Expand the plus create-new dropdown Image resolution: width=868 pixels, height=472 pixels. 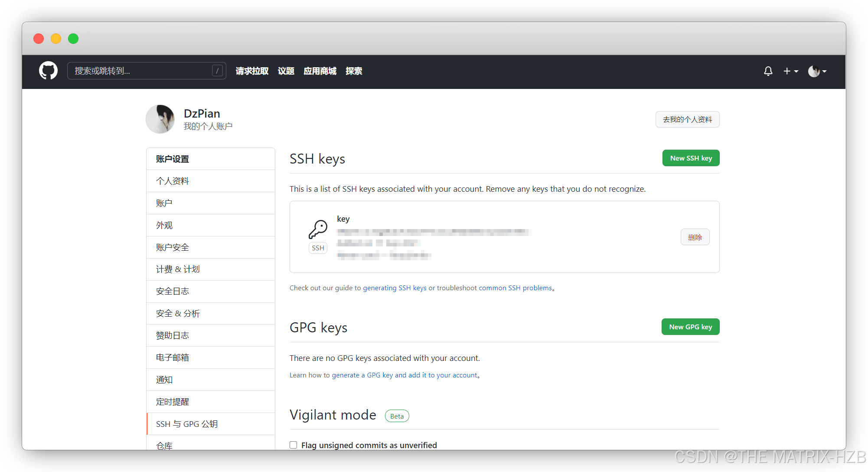tap(790, 71)
